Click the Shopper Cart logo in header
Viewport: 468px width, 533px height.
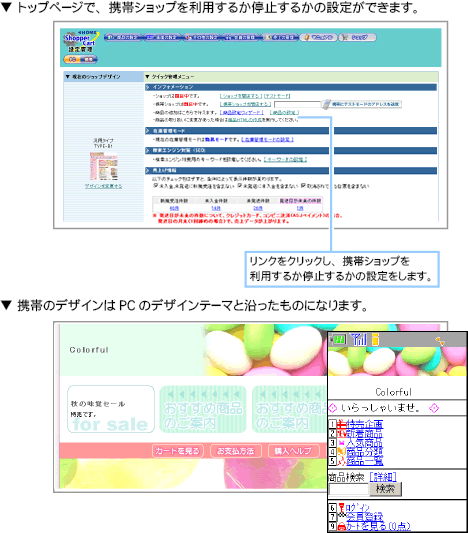[x=81, y=41]
